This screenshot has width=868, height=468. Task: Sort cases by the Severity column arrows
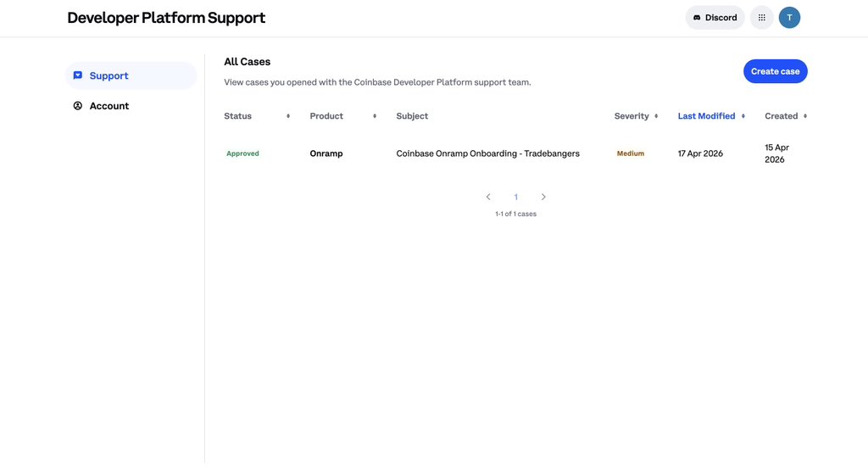[656, 116]
